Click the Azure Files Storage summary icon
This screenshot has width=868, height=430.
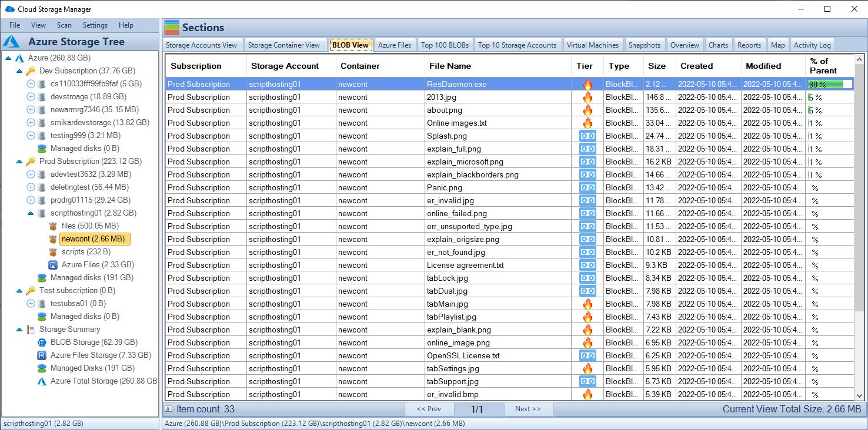(42, 355)
